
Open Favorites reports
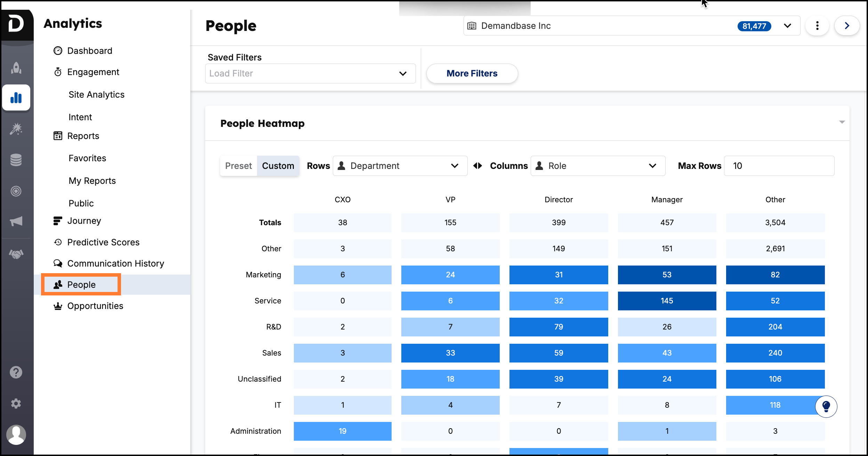(x=87, y=158)
